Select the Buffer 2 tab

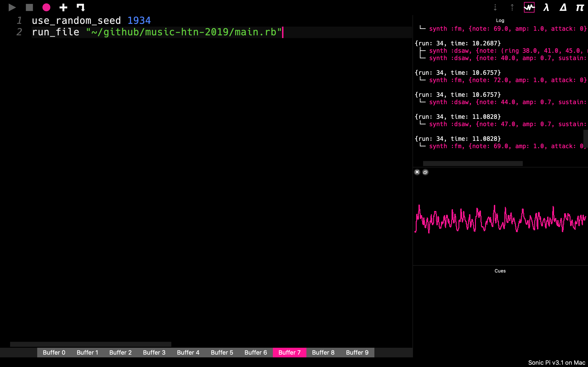tap(120, 353)
